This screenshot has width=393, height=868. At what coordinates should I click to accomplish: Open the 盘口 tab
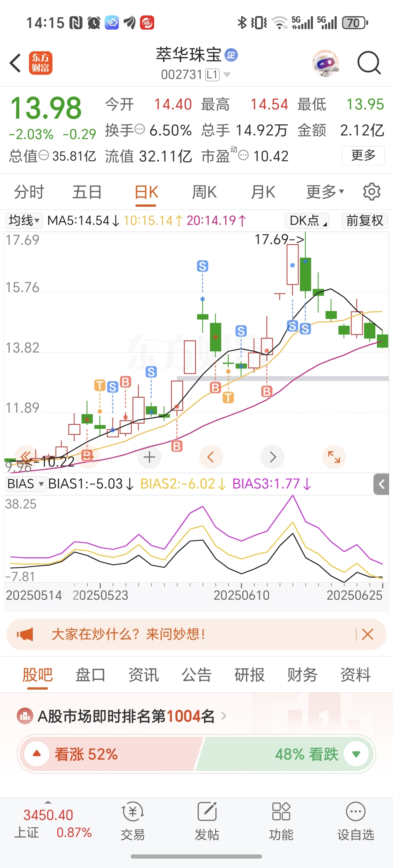coord(90,674)
